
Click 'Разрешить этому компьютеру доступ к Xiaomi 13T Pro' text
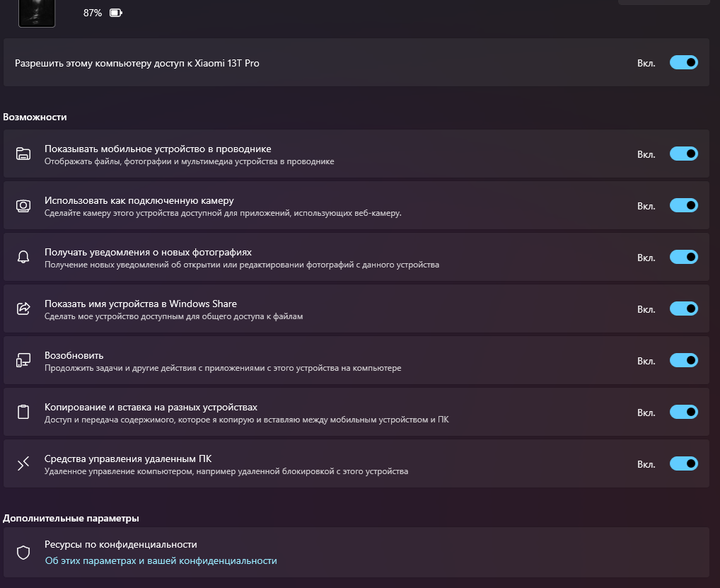tap(137, 64)
